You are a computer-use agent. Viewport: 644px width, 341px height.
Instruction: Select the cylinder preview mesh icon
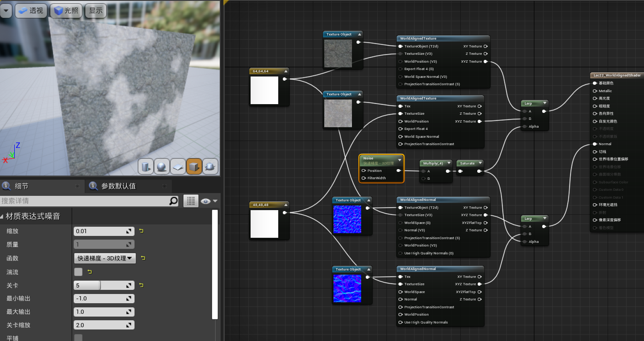point(146,166)
